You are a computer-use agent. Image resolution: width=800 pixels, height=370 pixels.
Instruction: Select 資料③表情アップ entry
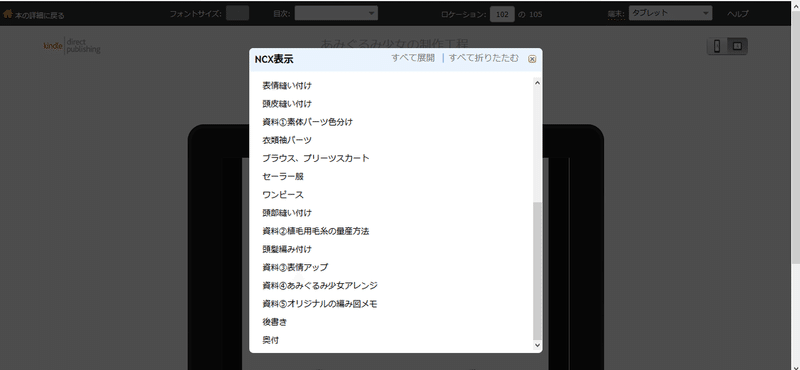pos(295,267)
